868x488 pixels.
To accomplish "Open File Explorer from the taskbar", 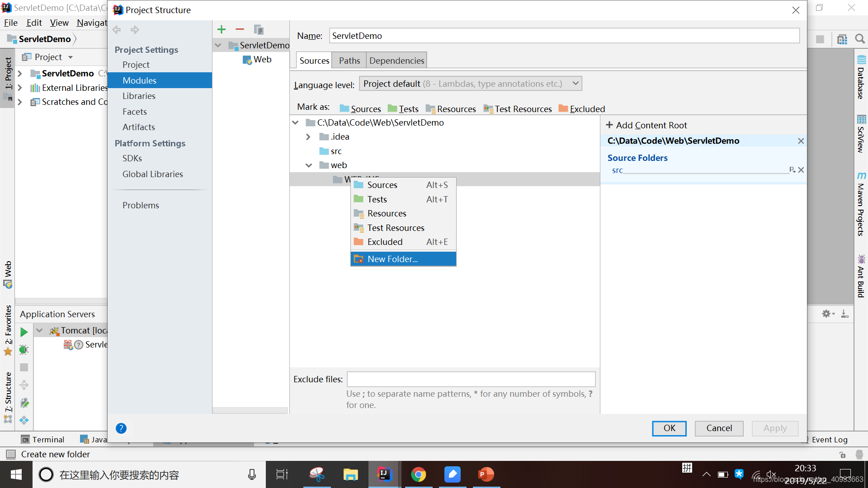I will (350, 474).
